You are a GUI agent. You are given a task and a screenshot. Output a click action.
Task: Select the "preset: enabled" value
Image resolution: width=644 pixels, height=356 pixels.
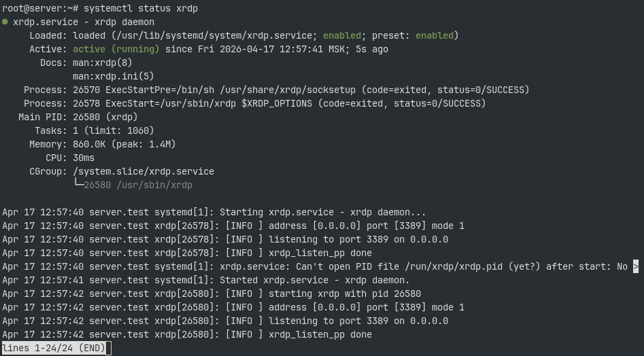click(415, 35)
